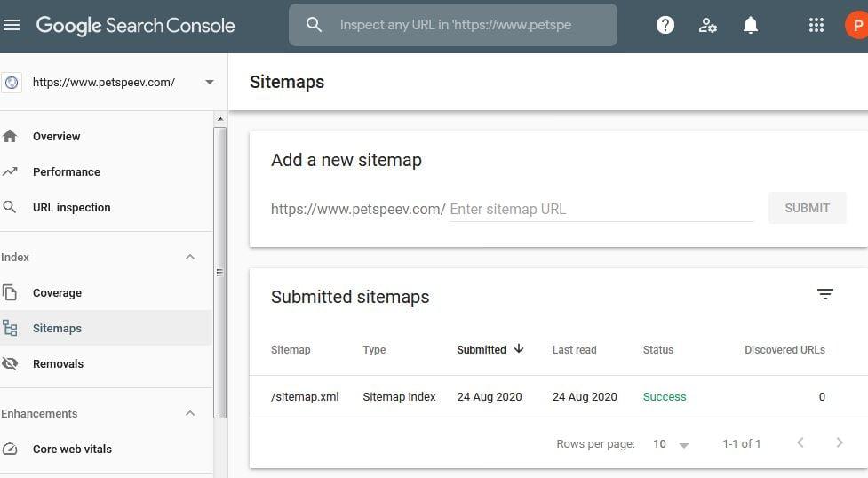Click the property globe icon
Image resolution: width=868 pixels, height=478 pixels.
point(11,83)
